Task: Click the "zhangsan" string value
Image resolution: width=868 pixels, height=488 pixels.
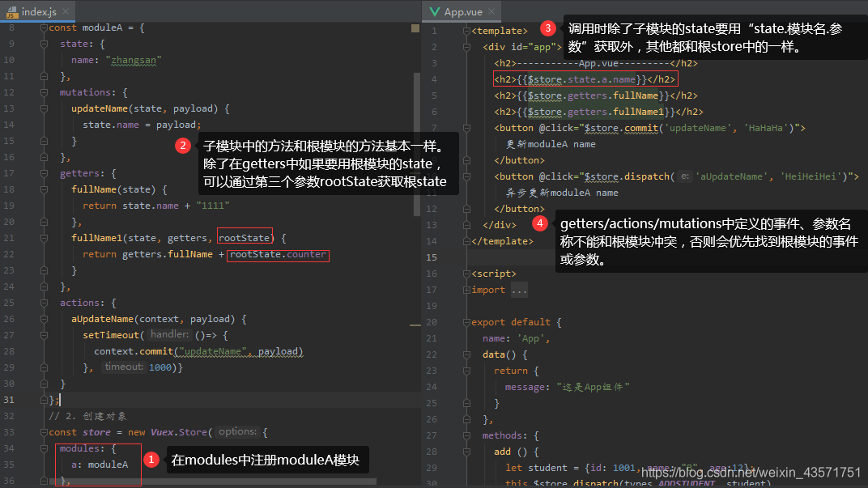Action: [x=134, y=60]
